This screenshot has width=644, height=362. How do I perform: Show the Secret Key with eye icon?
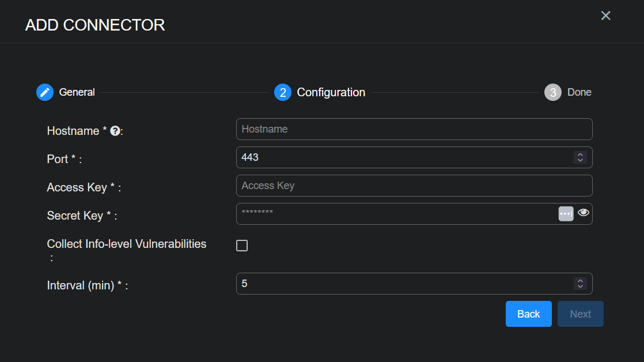pos(584,213)
